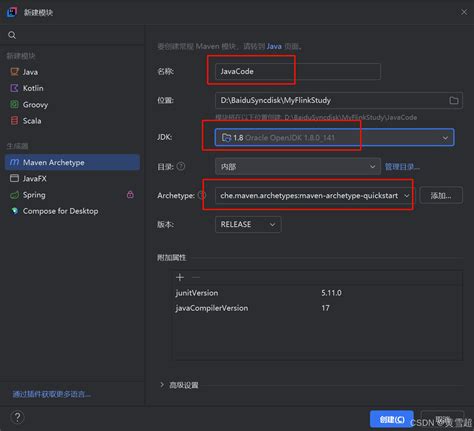This screenshot has height=431, width=474.
Task: Click the search magnifier icon
Action: 12,35
